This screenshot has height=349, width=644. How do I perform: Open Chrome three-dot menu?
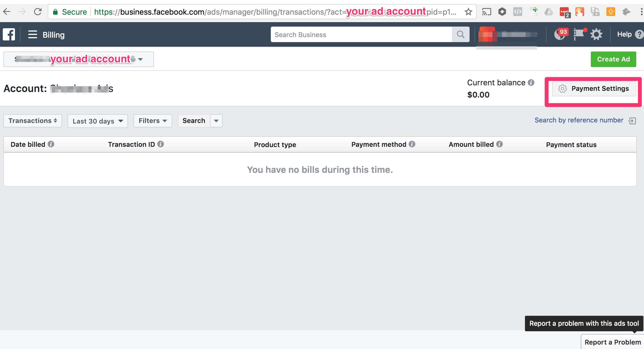[x=641, y=12]
